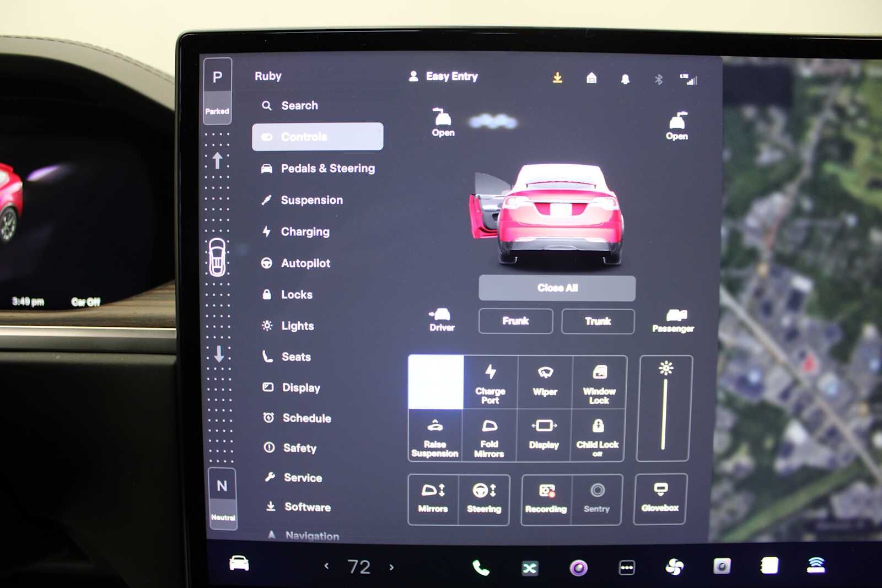
Task: Tap the white square app icon in the dock
Action: coord(770,565)
